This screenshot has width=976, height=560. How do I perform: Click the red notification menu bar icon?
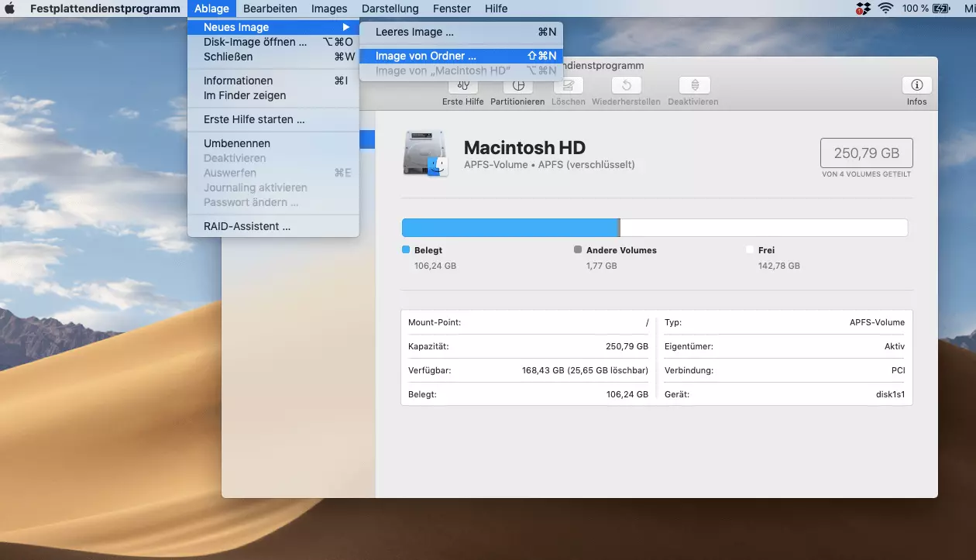tap(863, 9)
